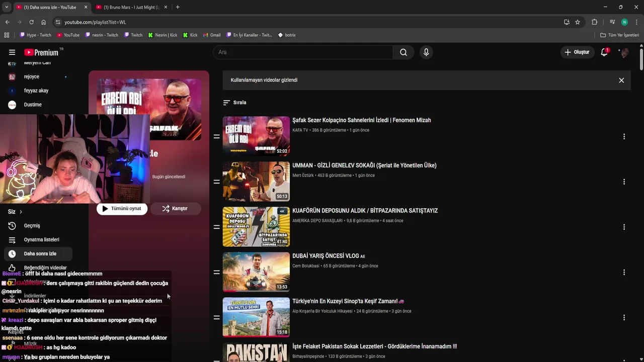Image resolution: width=644 pixels, height=362 pixels.
Task: Open options menu for Sinop video
Action: click(624, 318)
